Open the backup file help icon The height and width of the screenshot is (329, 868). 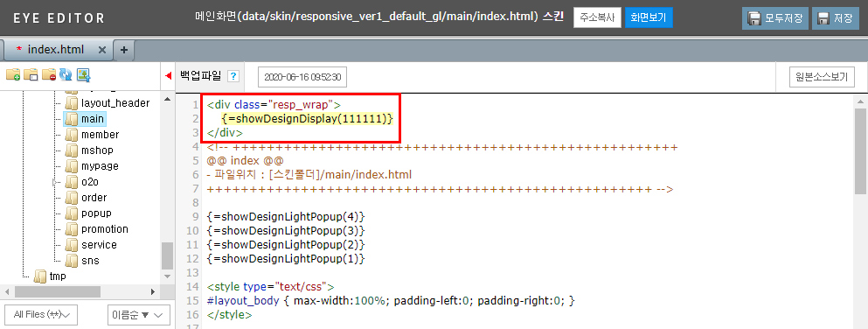(x=233, y=76)
